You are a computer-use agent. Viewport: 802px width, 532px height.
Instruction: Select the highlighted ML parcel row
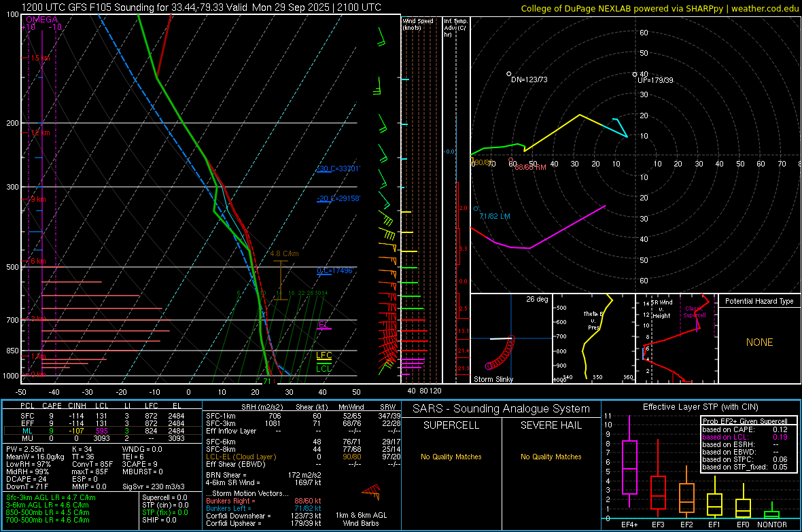[103, 431]
